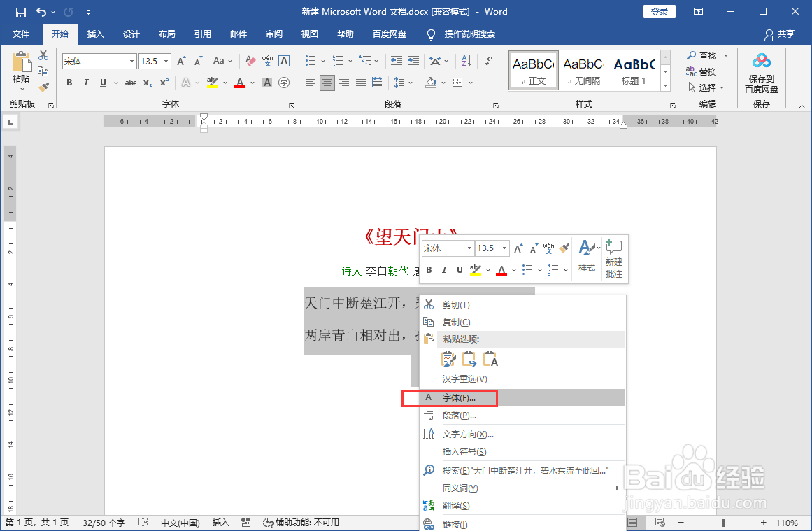Choose Keep Text Only paste option
The image size is (812, 531).
tap(490, 358)
